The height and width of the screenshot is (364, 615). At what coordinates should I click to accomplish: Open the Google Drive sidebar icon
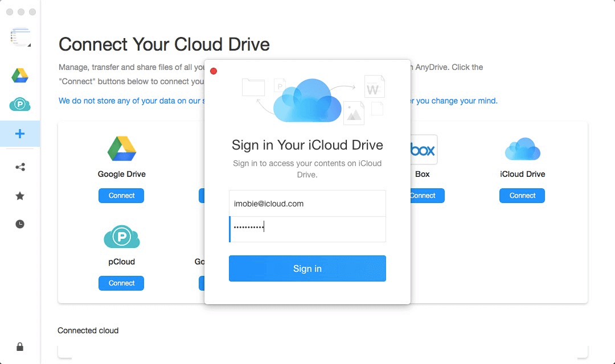click(19, 75)
